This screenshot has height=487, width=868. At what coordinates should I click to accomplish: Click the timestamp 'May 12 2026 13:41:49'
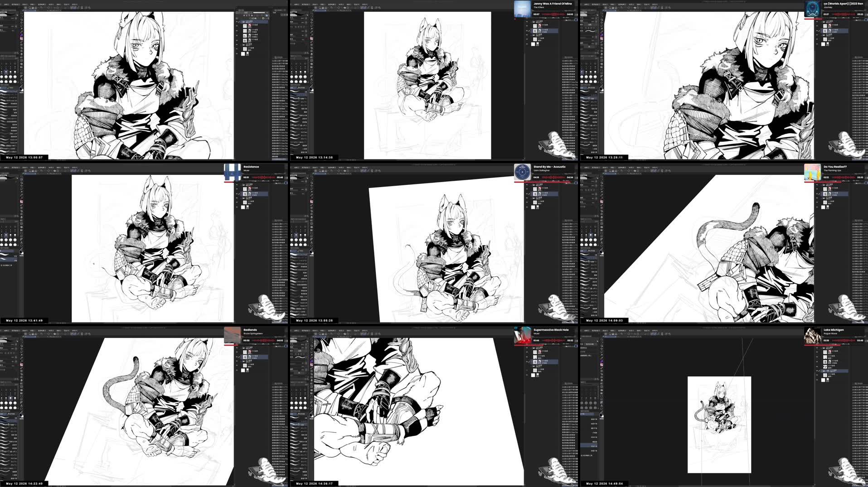24,320
